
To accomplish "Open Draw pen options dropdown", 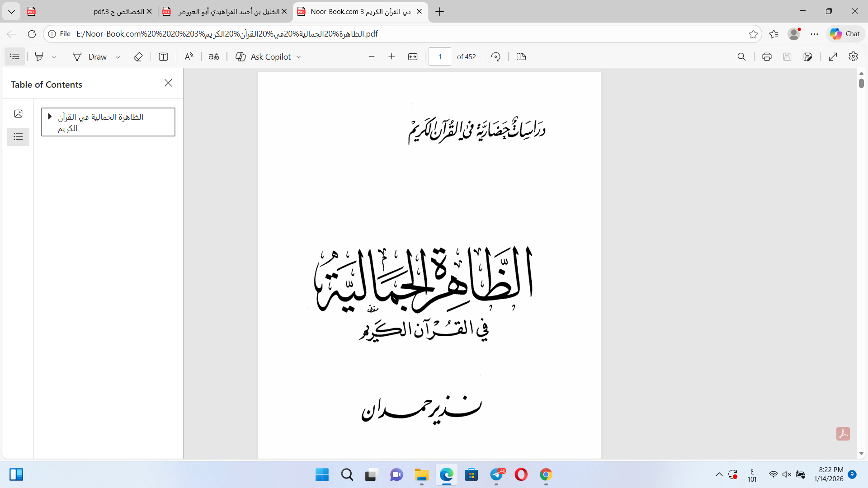I will point(118,57).
